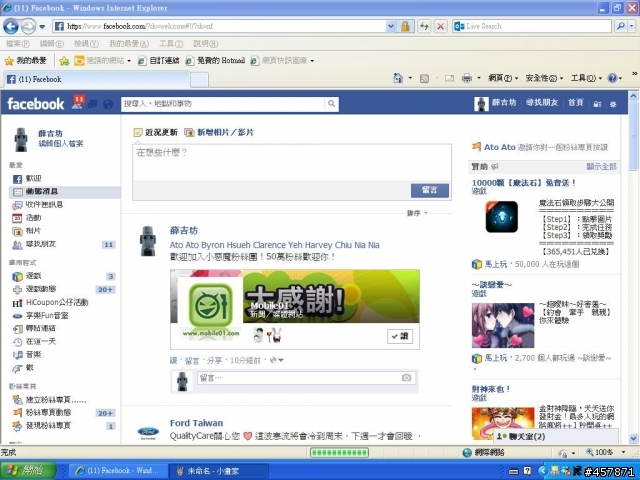Viewport: 640px width, 480px height.
Task: Open Favorites star button on favorites bar
Action: [x=25, y=61]
